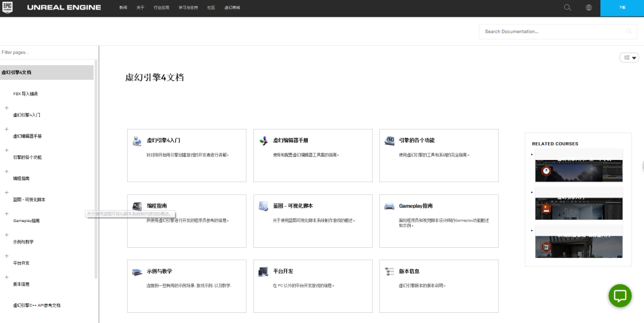Select 平台开发 sidebar entry
Image resolution: width=644 pixels, height=323 pixels.
click(x=21, y=263)
